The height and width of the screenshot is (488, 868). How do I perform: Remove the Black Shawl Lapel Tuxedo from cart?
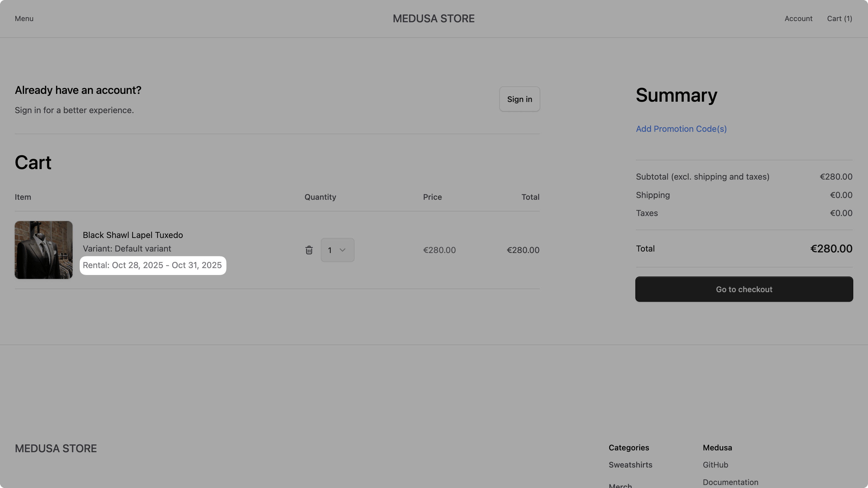309,250
